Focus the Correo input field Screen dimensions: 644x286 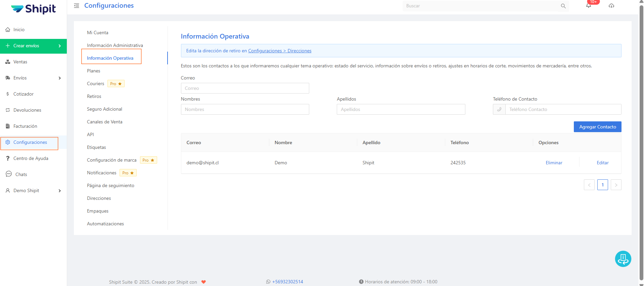pyautogui.click(x=245, y=88)
